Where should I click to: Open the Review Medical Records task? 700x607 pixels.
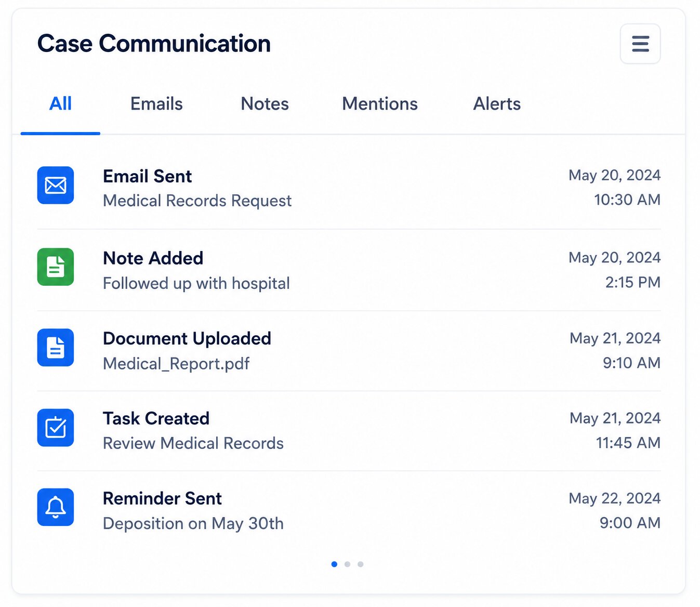[349, 431]
